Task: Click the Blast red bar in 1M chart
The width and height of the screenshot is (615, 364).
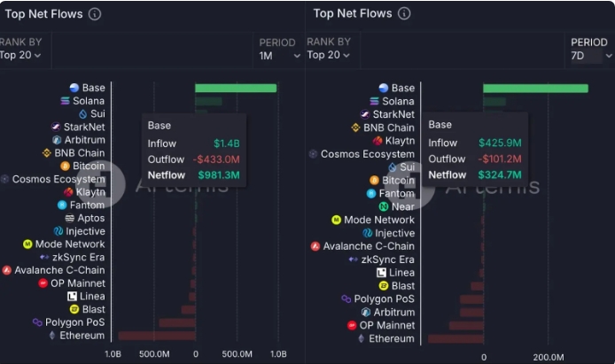Action: point(188,310)
